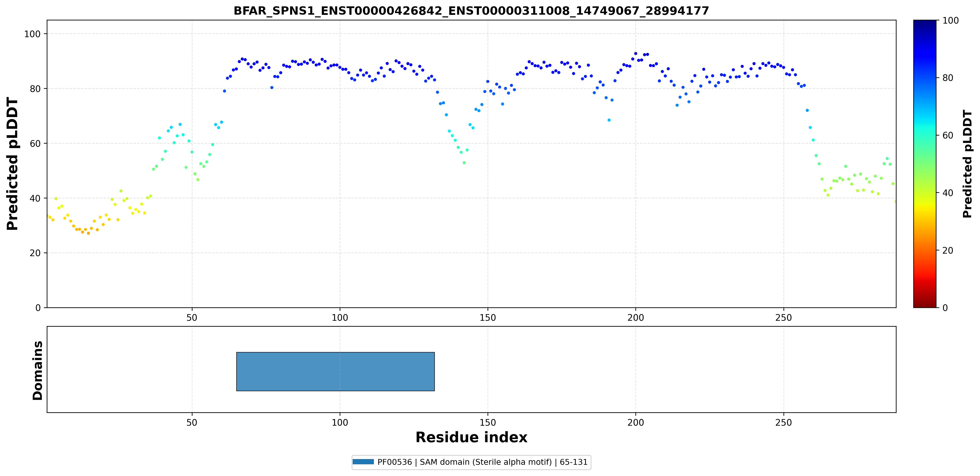Click the 200 tick below the scatter plot

tap(636, 317)
